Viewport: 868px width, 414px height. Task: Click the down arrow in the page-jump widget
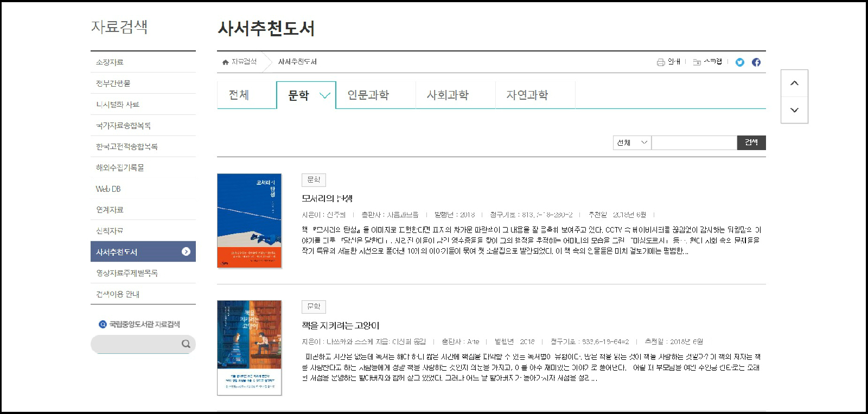coord(794,110)
